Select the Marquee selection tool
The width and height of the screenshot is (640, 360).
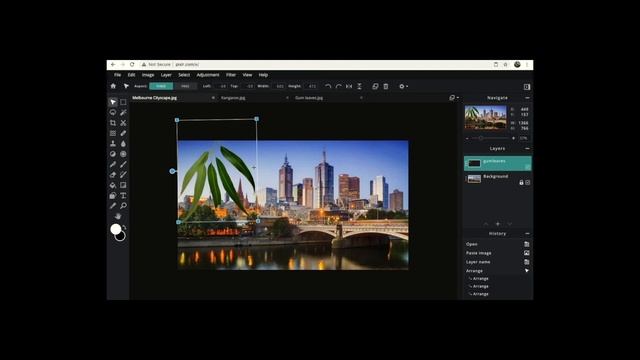click(x=123, y=102)
